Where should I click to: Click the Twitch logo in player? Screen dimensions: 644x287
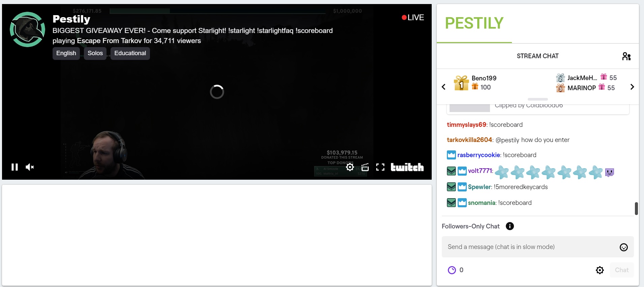point(407,167)
